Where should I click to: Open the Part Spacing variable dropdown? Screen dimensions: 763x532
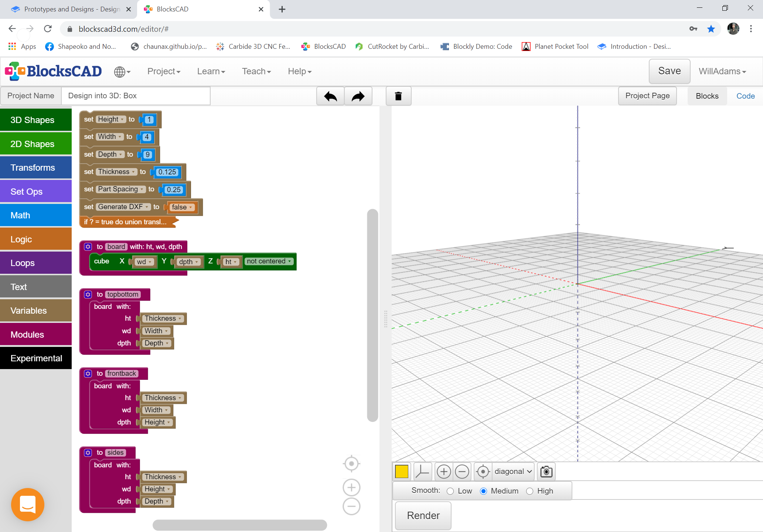click(121, 189)
